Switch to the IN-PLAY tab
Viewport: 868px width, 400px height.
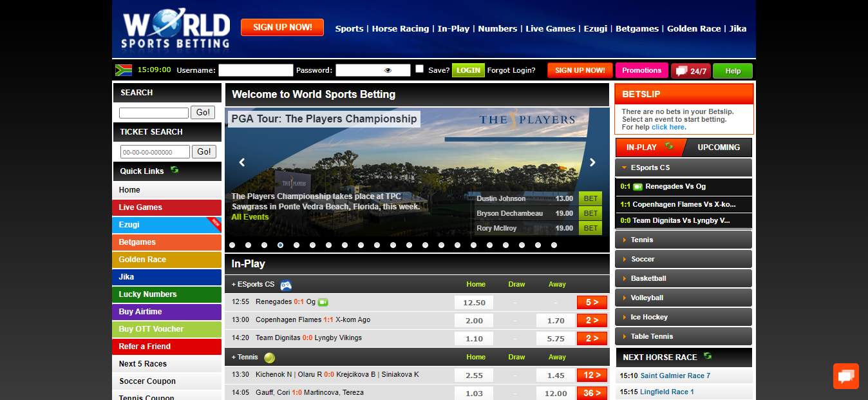point(650,148)
